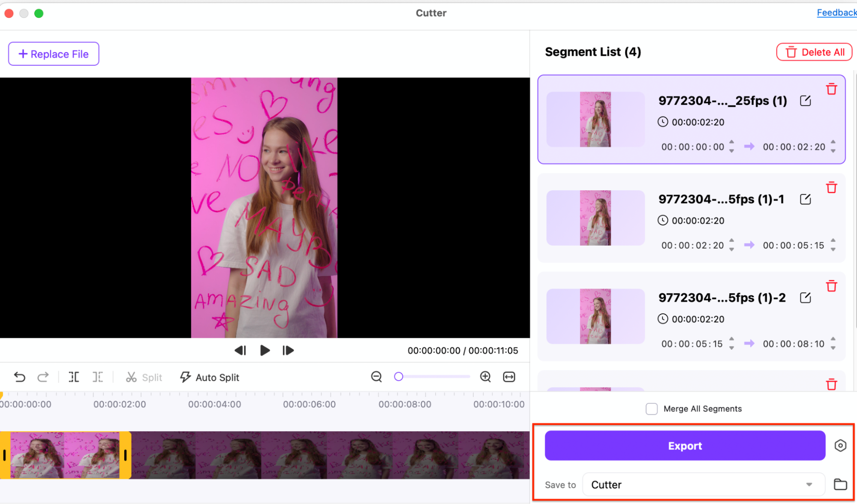
Task: Increase first segment start time stepper
Action: [x=732, y=142]
